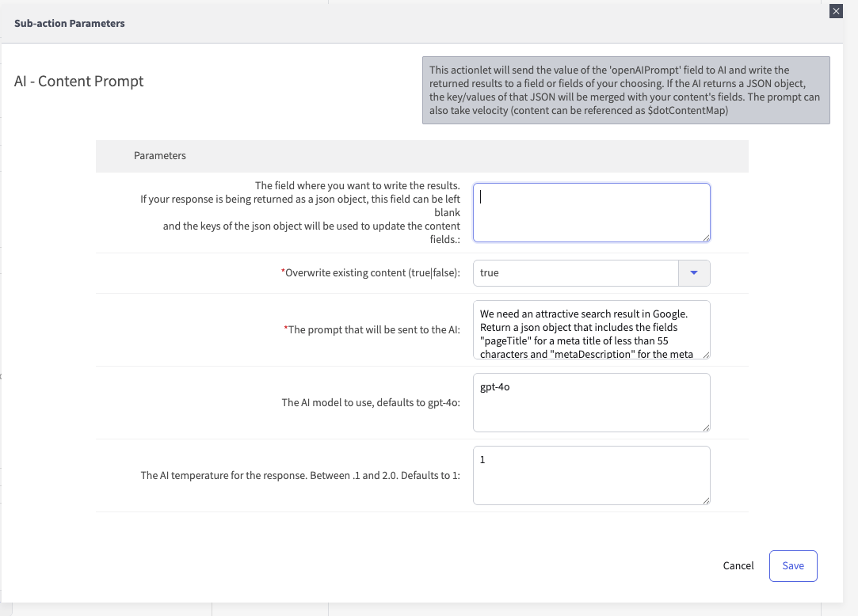Cancel the sub-action parameter changes
Viewport: 858px width, 616px height.
(x=738, y=565)
